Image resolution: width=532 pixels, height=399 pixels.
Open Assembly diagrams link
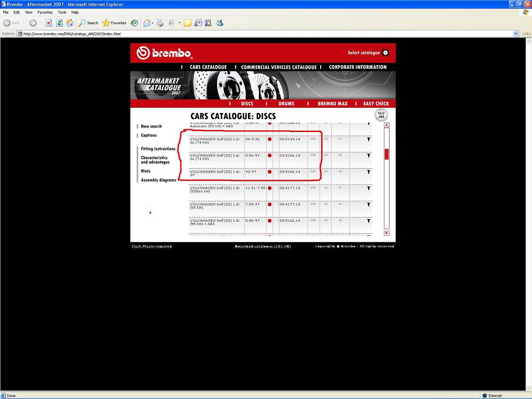[159, 180]
